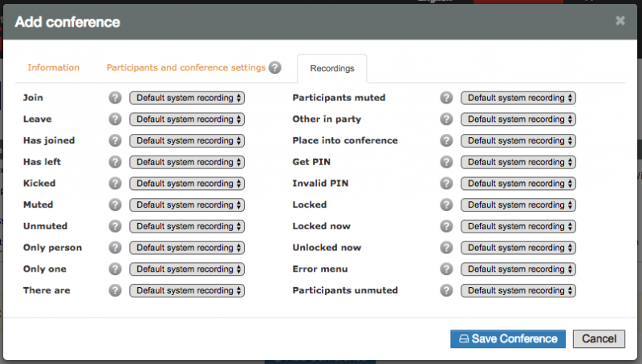
Task: Cancel the Add conference dialog
Action: tap(599, 339)
